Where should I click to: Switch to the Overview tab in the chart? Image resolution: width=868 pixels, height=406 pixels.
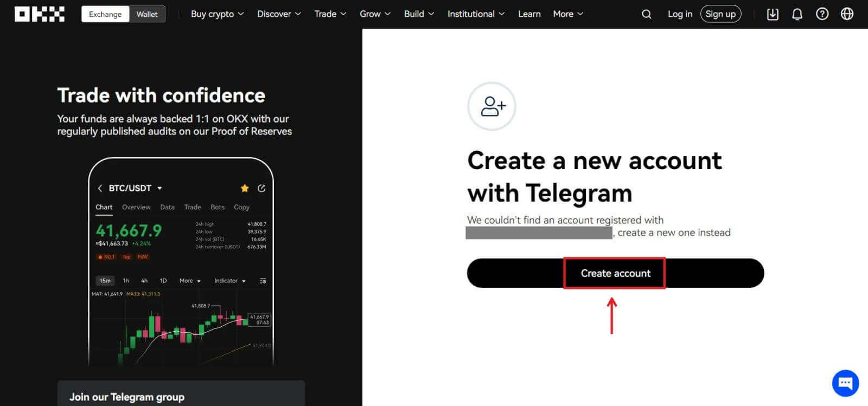(136, 207)
